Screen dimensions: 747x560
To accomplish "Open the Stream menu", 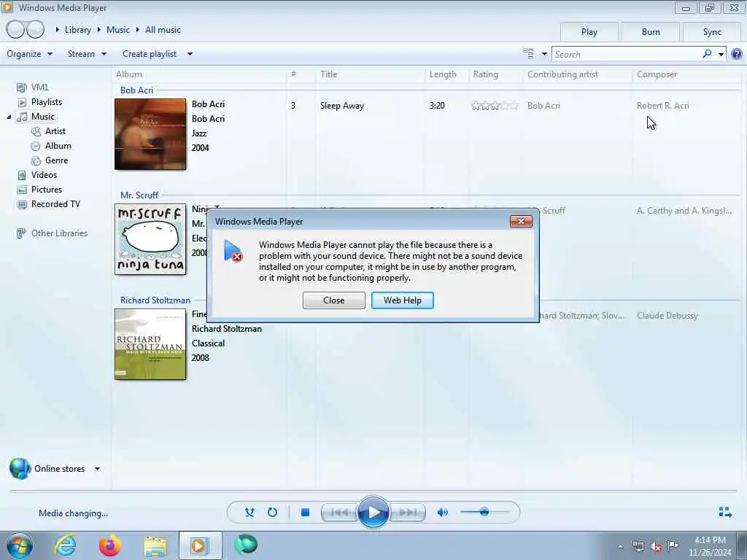I will point(87,54).
